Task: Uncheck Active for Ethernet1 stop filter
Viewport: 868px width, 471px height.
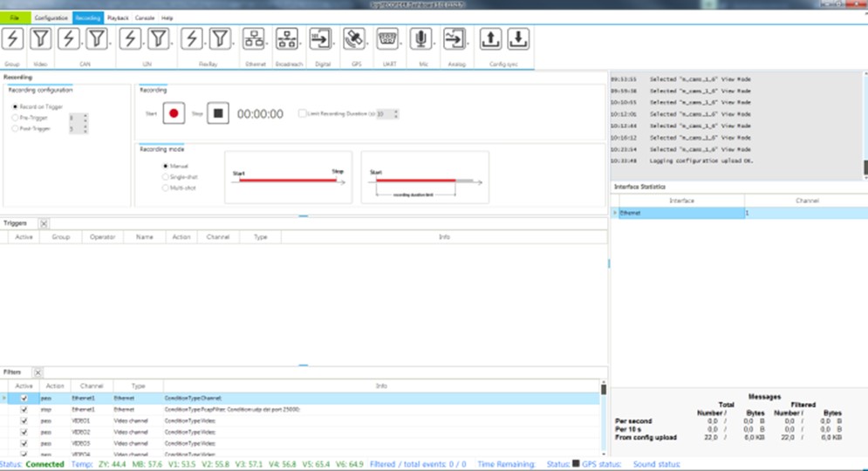Action: pyautogui.click(x=24, y=410)
